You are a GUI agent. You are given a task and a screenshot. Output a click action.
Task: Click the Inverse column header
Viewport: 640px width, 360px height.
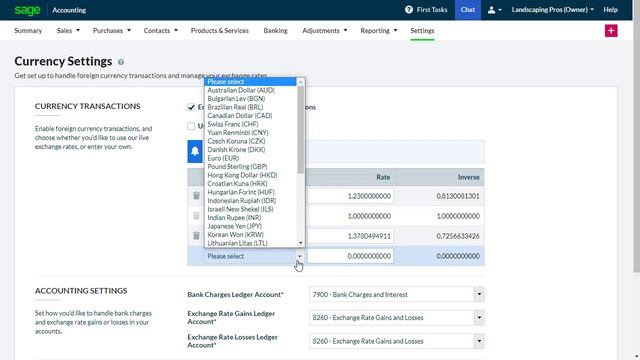(469, 177)
